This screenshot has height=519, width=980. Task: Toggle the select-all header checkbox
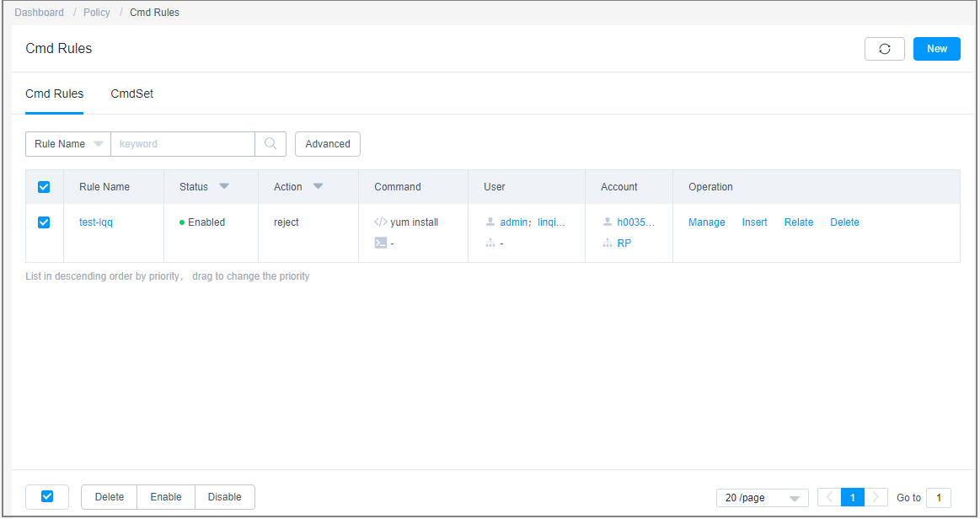pos(44,187)
